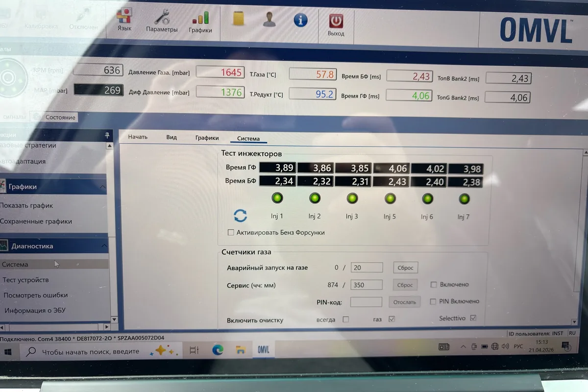Toggle the Inj 1 green indicator
588x392 pixels.
(x=277, y=198)
